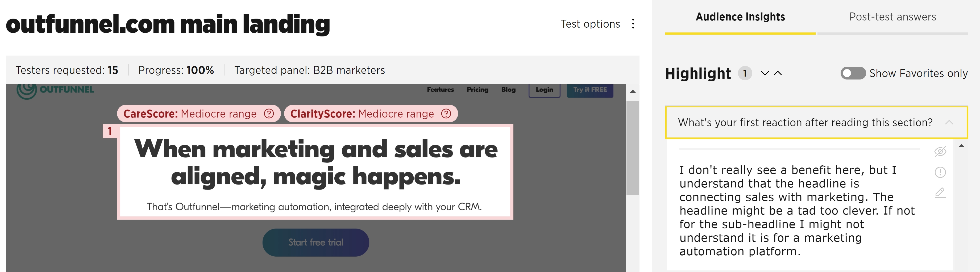Switch to the Post-test answers tab
The height and width of the screenshot is (272, 980).
point(892,17)
